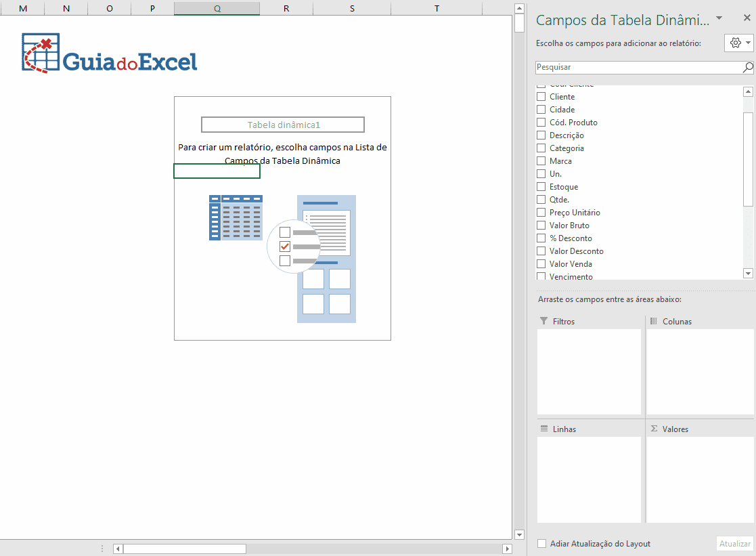This screenshot has height=556, width=756.
Task: Tick the Valor Venda field checkbox
Action: (541, 264)
